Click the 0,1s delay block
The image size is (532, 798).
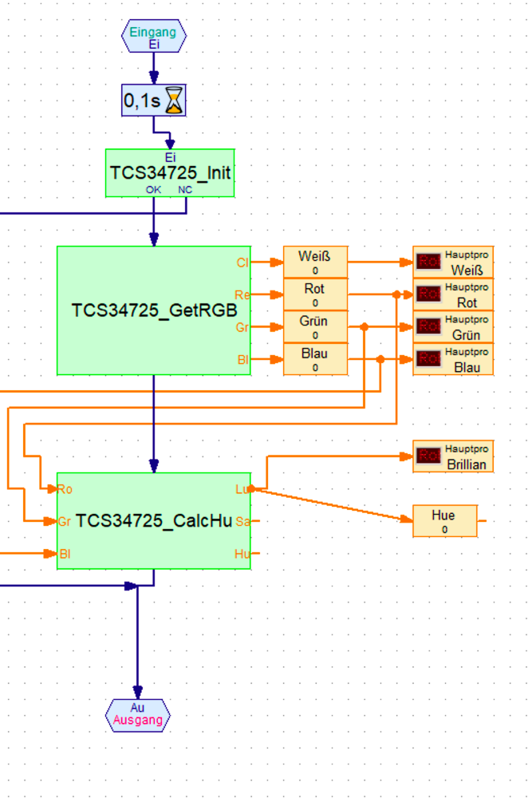[154, 101]
